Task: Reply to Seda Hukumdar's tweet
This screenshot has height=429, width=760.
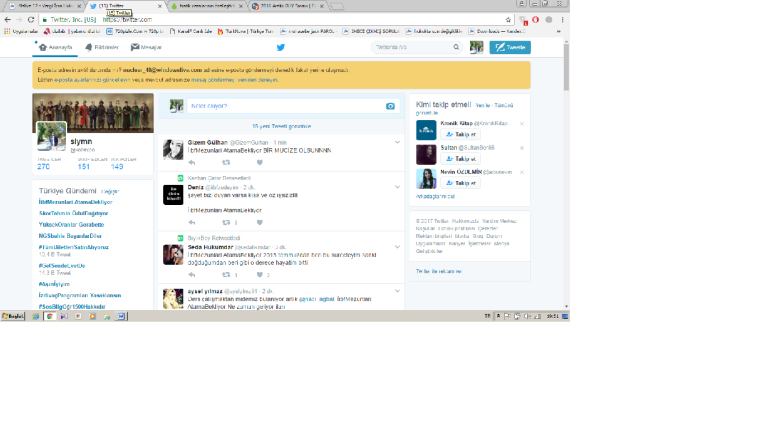Action: (x=192, y=275)
